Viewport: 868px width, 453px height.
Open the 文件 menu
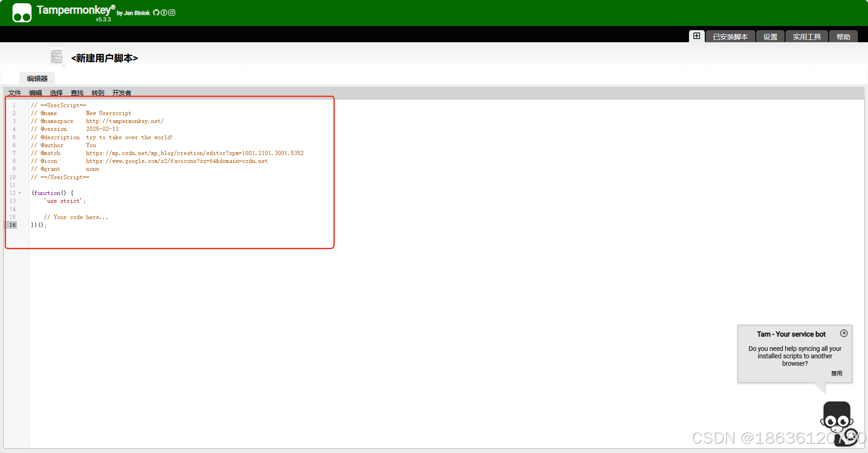15,93
